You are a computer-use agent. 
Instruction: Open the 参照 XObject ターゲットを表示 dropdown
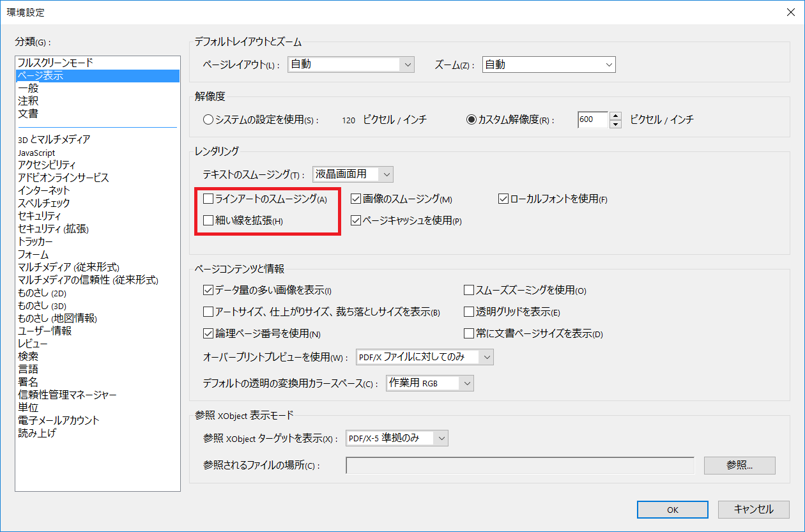(x=396, y=438)
